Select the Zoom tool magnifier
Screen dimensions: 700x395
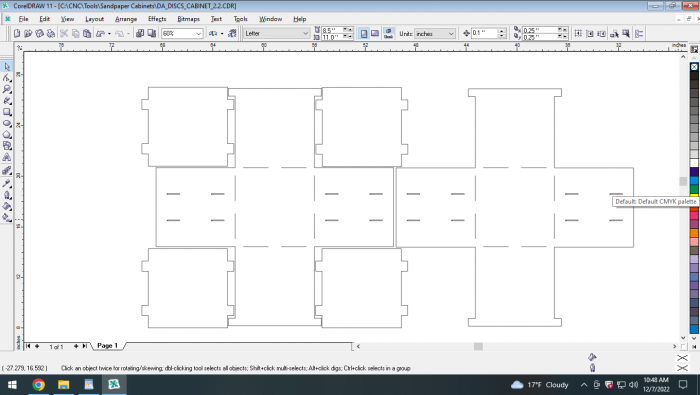click(x=7, y=89)
